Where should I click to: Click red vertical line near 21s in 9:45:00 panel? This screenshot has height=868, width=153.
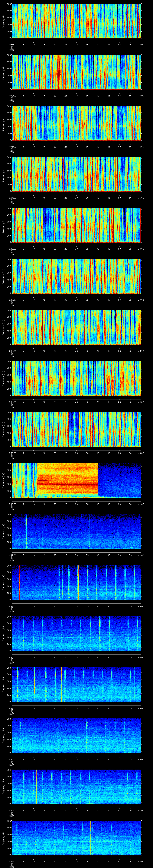point(58,736)
